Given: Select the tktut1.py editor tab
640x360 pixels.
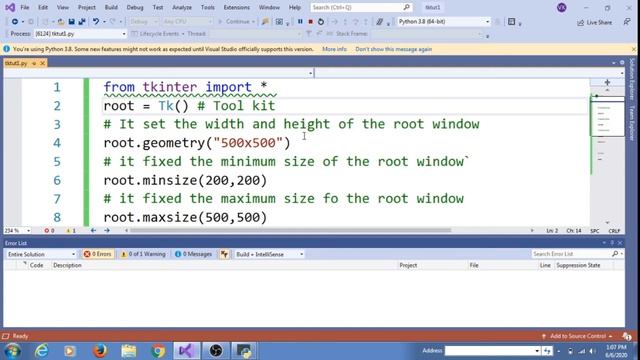Looking at the screenshot, I should 17,63.
